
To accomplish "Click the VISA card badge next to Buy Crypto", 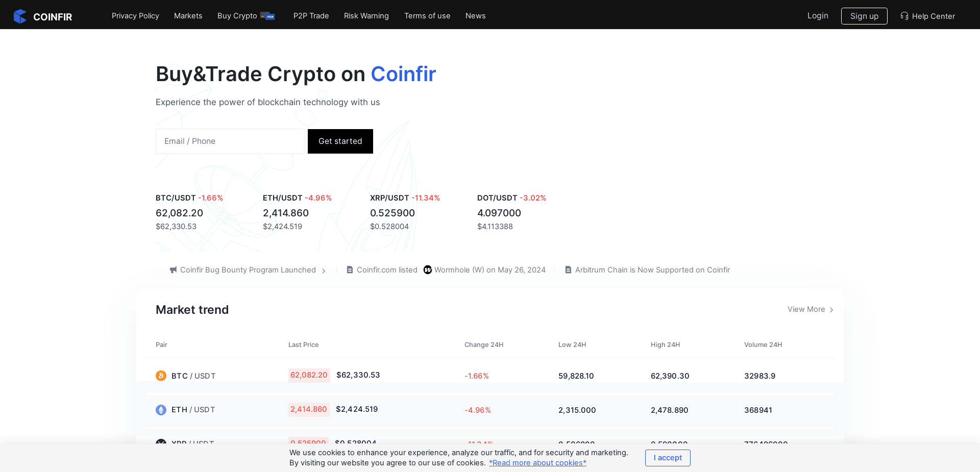I will click(x=269, y=16).
